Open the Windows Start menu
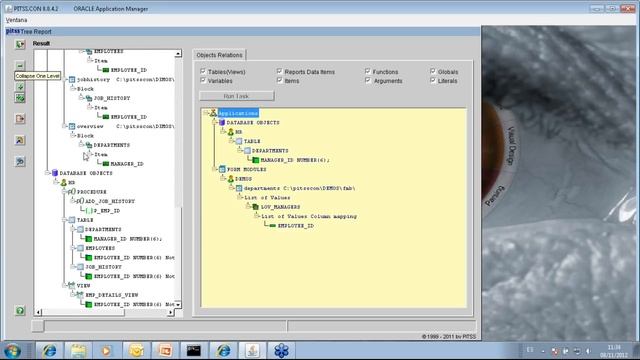Screen dimensions: 640x360 tap(12, 351)
